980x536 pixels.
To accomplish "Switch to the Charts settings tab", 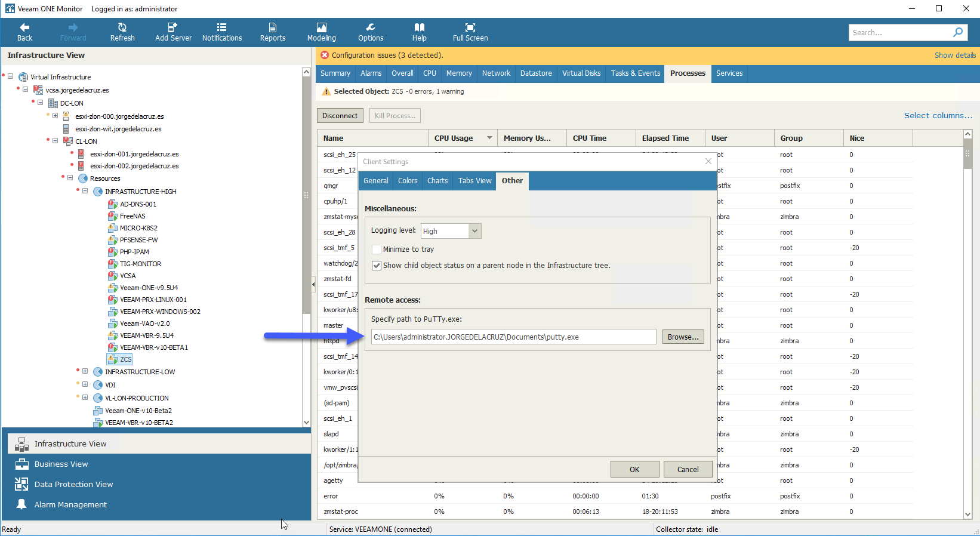I will coord(437,181).
